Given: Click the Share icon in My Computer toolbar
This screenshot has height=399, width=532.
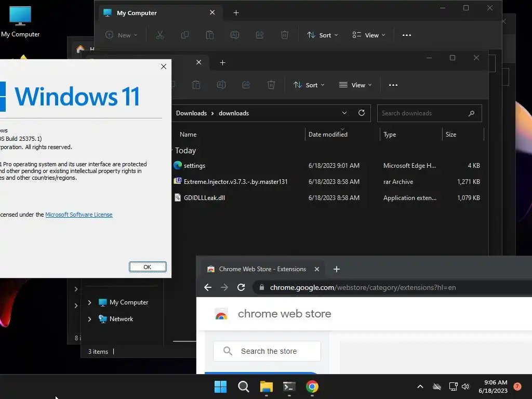Looking at the screenshot, I should tap(260, 35).
